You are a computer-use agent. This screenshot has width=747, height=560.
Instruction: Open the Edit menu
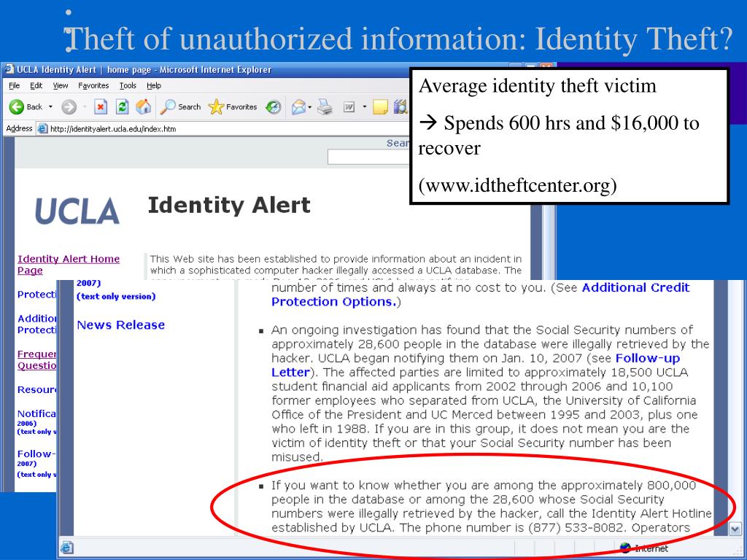coord(36,86)
